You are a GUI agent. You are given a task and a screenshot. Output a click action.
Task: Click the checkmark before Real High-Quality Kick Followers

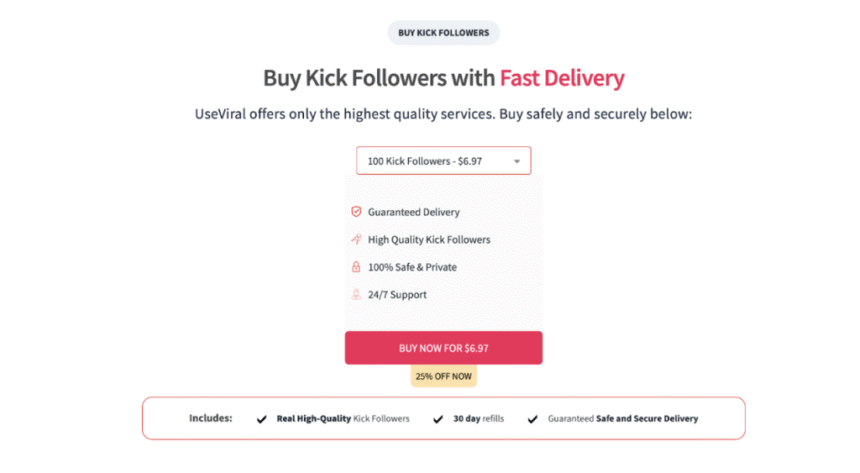coord(262,419)
